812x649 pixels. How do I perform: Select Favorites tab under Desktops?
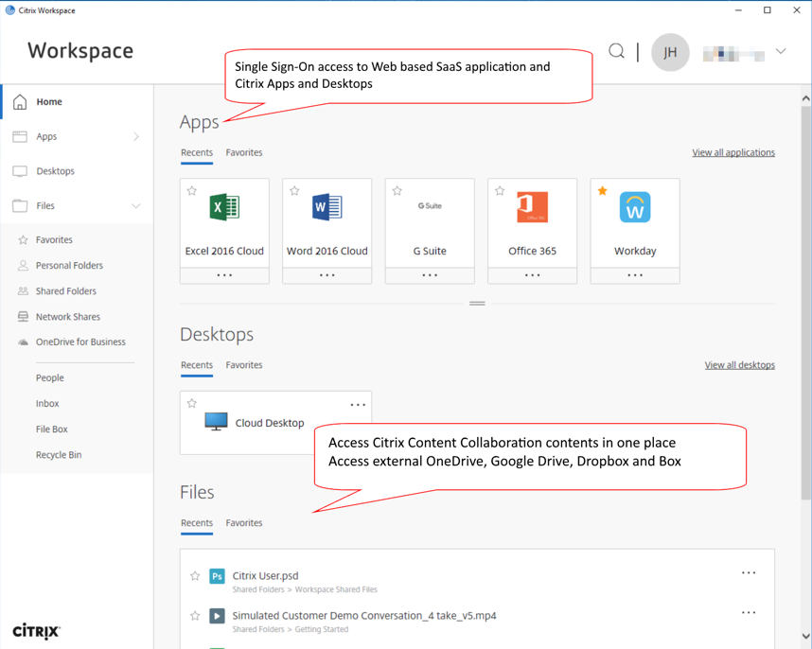[243, 365]
